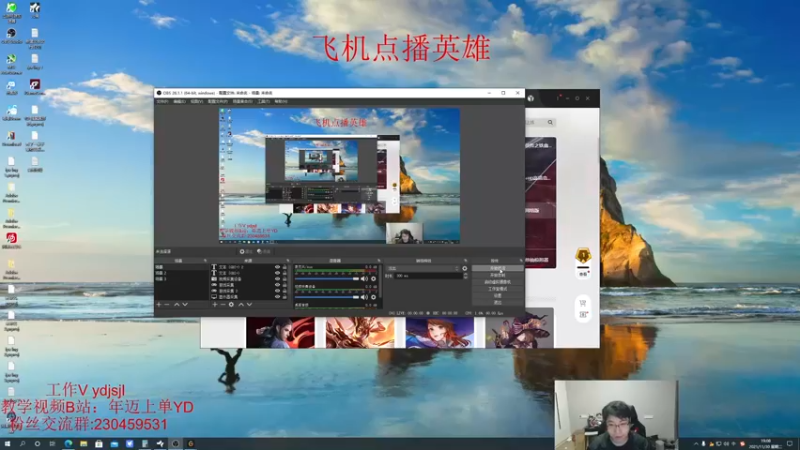Viewport: 800px width, 450px height.
Task: Open the Controls dock popout icon
Action: [520, 261]
